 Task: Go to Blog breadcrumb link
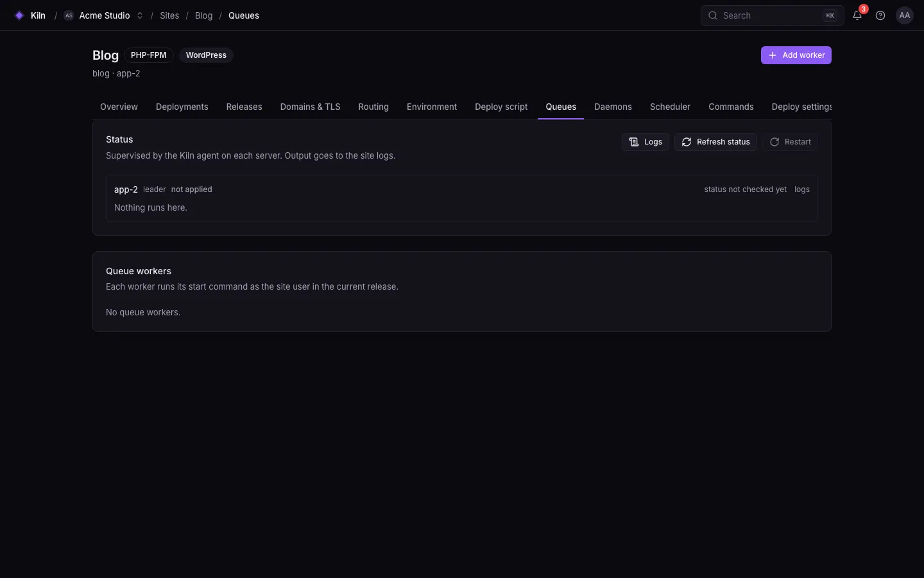203,15
